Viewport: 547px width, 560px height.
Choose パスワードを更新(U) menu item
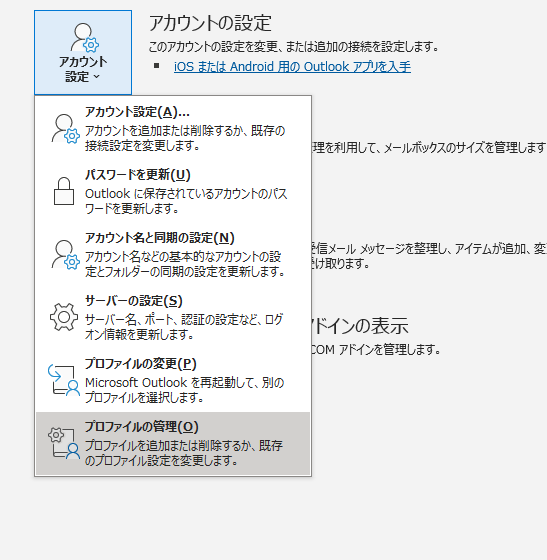(x=173, y=191)
